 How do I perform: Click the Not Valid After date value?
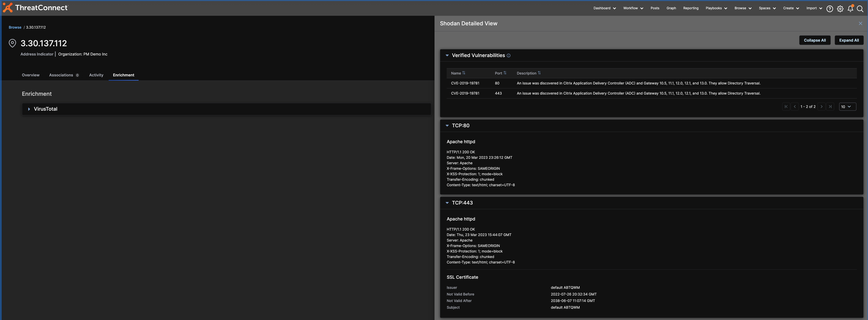[572, 301]
